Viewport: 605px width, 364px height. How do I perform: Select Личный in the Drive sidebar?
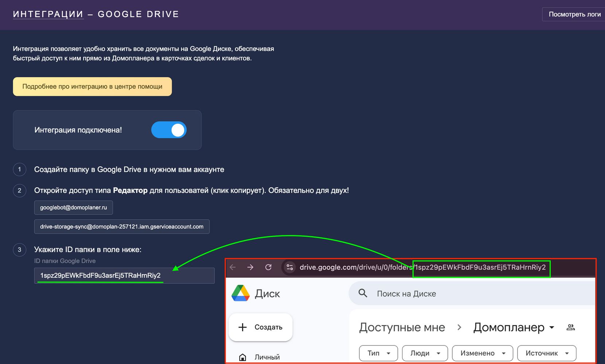pyautogui.click(x=267, y=357)
